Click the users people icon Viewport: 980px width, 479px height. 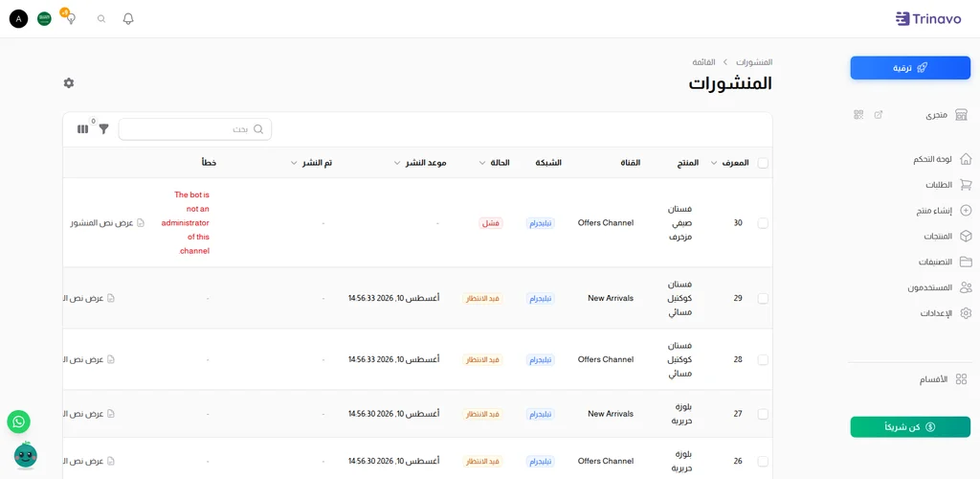click(966, 287)
